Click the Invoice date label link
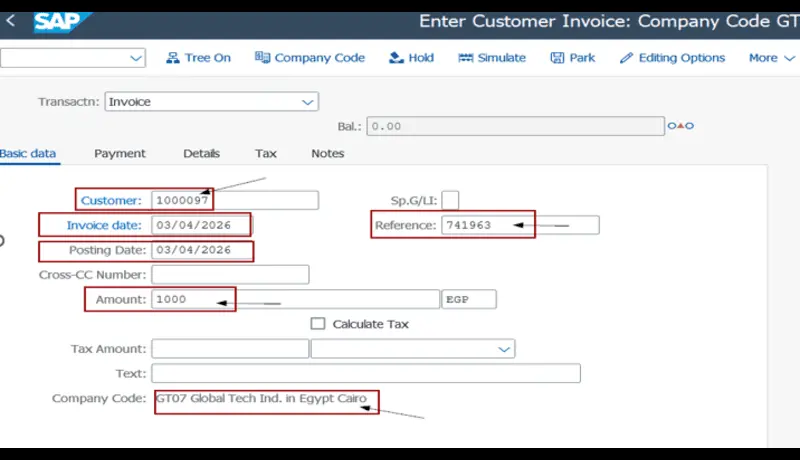Screen dimensions: 800x460 pos(104,225)
